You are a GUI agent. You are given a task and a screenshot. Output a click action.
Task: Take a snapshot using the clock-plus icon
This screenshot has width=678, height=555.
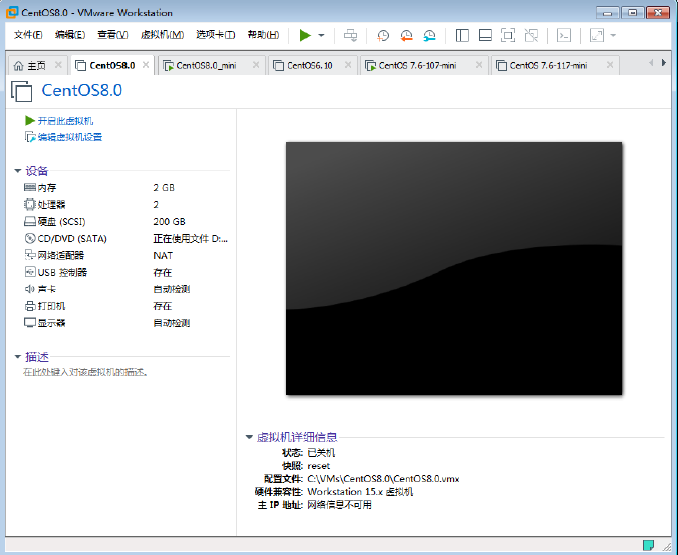click(383, 35)
